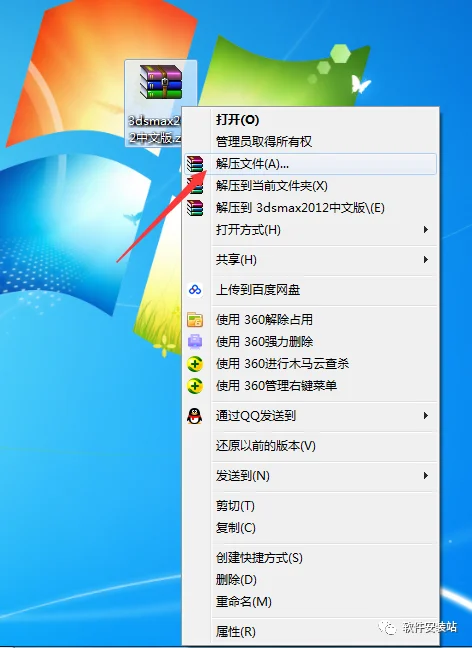Select 使用 360进行木马云查杀

[x=310, y=364]
